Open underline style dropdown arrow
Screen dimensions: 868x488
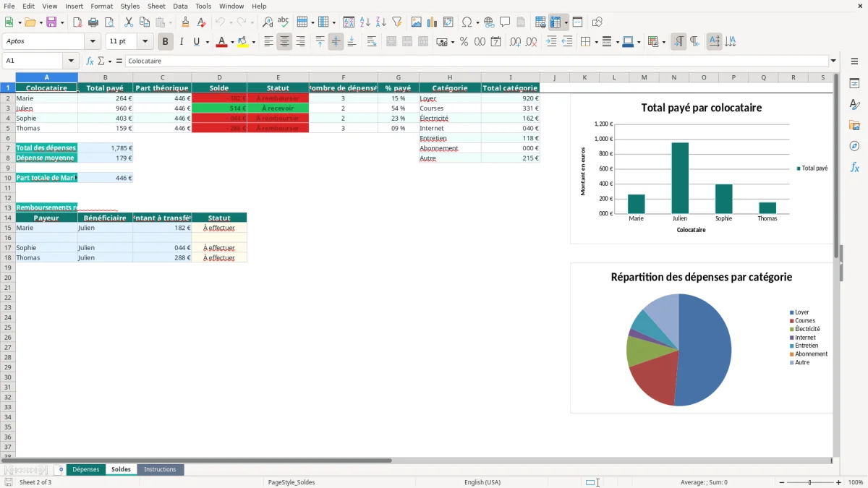pyautogui.click(x=207, y=42)
